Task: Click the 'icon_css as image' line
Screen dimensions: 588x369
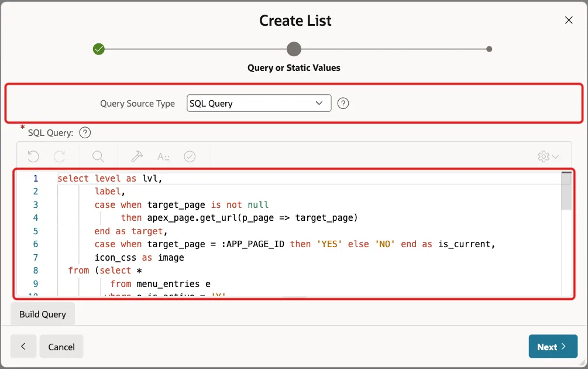Action: click(x=139, y=258)
